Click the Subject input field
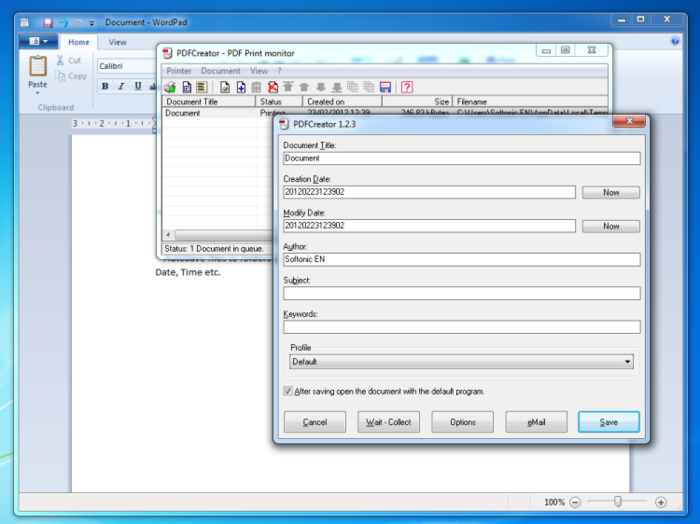Screen dimensions: 700x524 [x=462, y=293]
